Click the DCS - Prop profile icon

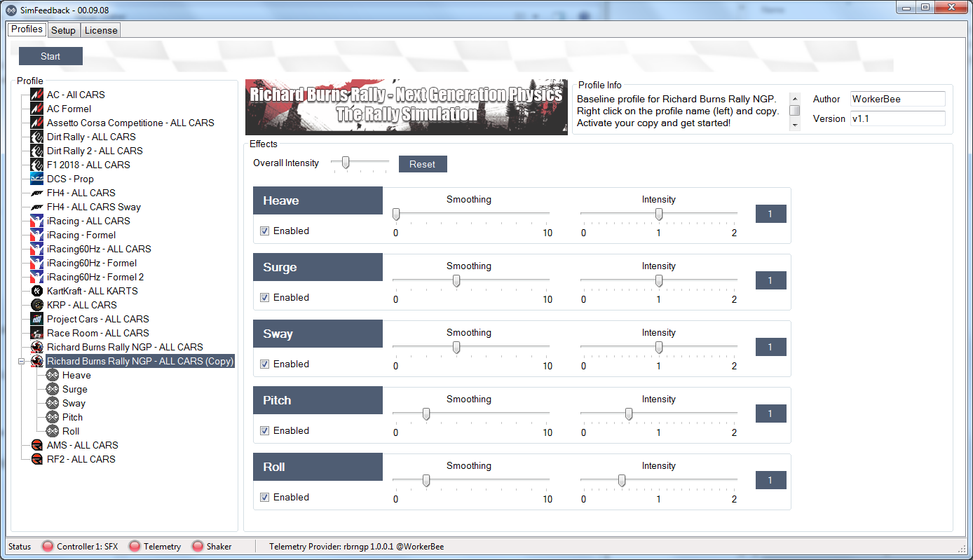click(37, 179)
